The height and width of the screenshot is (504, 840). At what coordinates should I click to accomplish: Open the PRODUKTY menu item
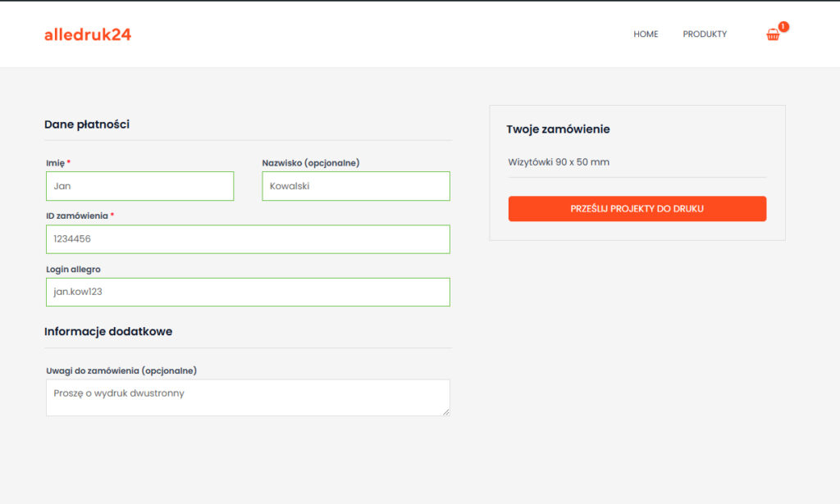pyautogui.click(x=705, y=34)
